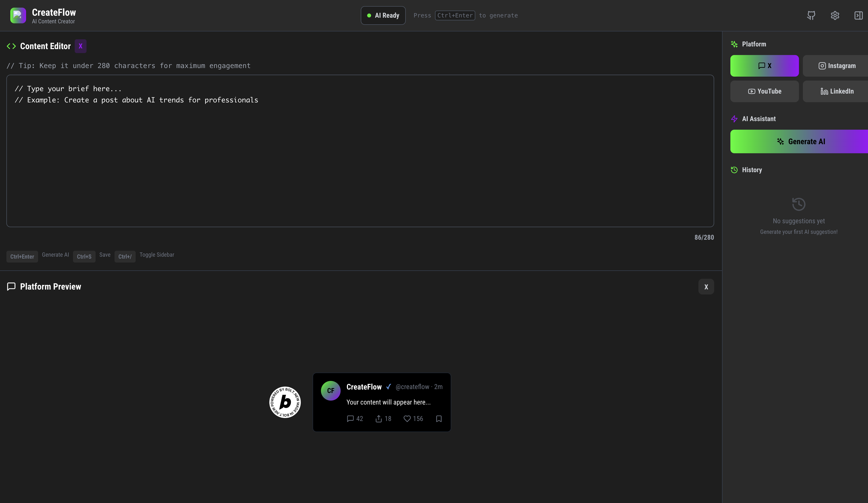Viewport: 868px width, 503px height.
Task: Open the GitHub repository icon
Action: point(811,15)
